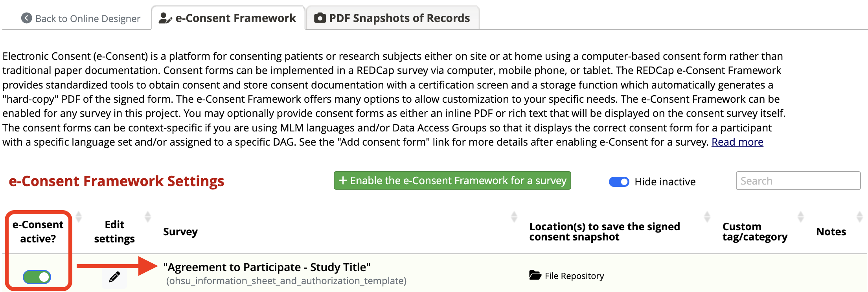This screenshot has height=292, width=868.
Task: Click the camera icon on PDF Snapshots tab
Action: coord(320,18)
